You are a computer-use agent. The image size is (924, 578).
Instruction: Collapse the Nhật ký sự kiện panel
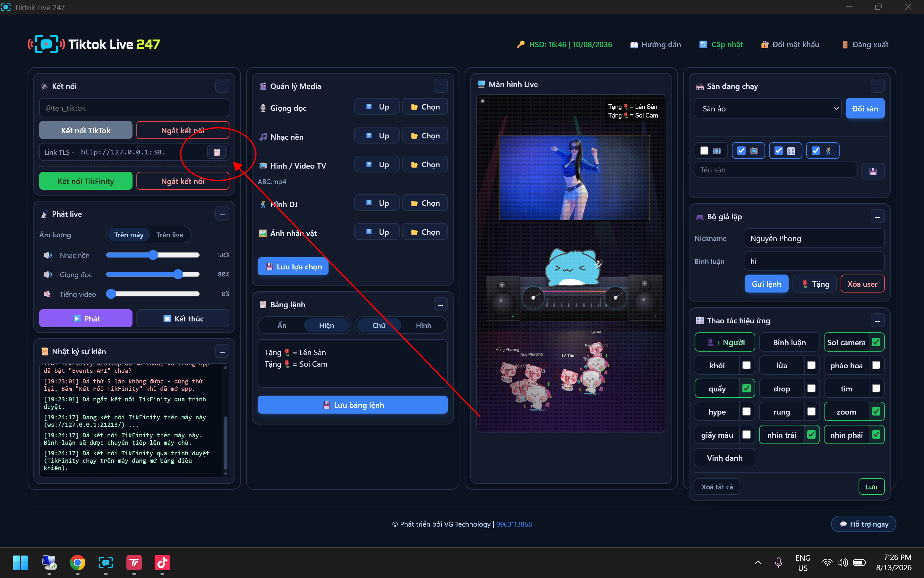click(x=222, y=351)
